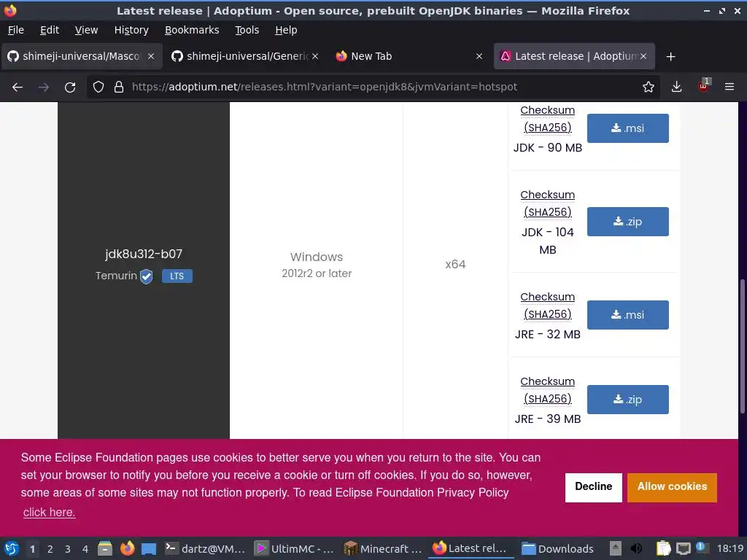Open Checksum link for JDK 90 MB
The image size is (747, 560).
pos(547,119)
